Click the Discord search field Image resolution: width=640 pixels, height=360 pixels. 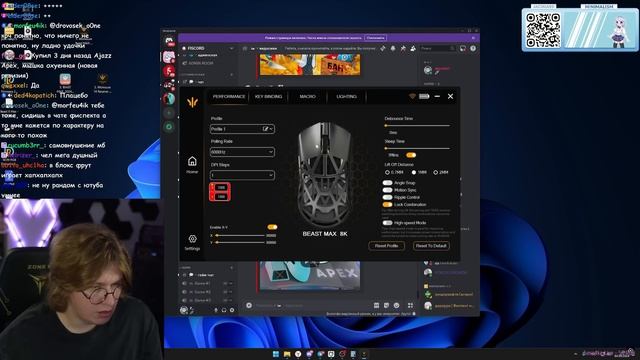[x=438, y=48]
